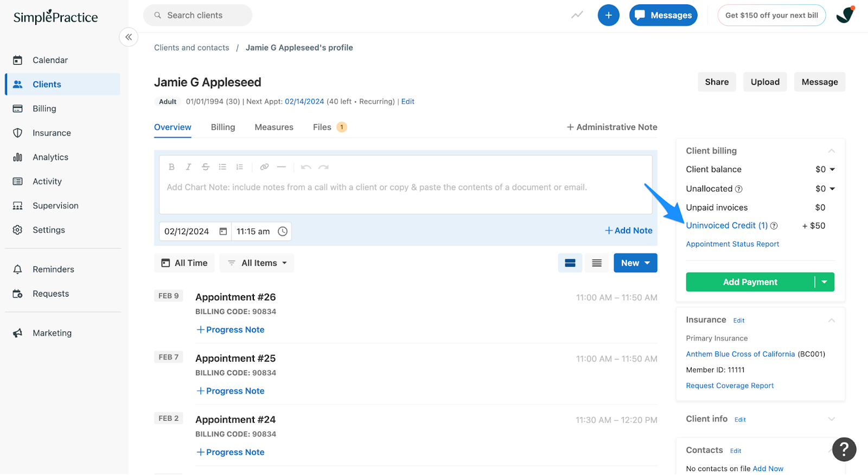868x475 pixels.
Task: Open the All Items filter dropdown
Action: [257, 263]
